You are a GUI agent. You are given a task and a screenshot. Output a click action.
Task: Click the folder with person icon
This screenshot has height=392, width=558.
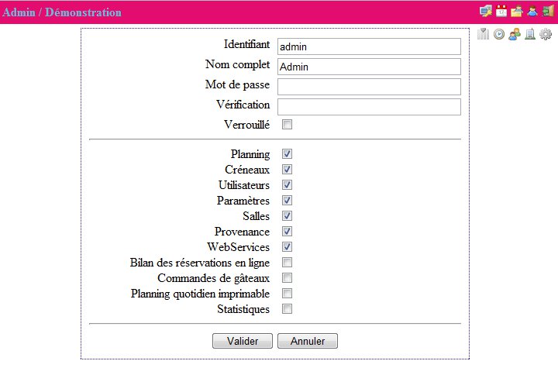(x=517, y=12)
